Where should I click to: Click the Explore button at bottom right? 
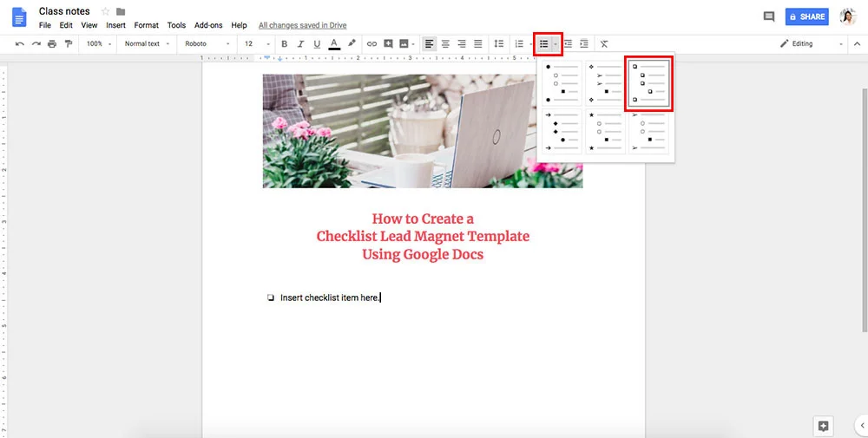pos(823,426)
